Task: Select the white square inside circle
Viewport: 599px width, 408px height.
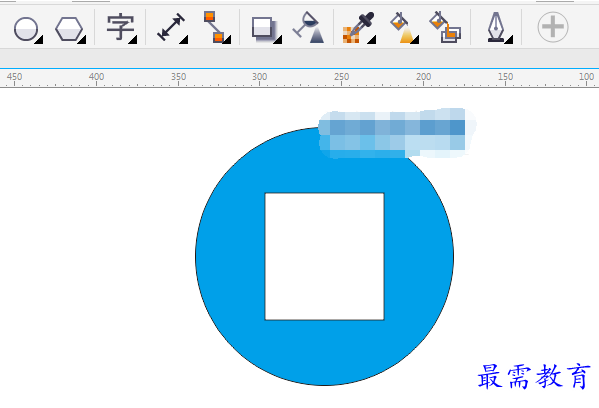Action: coord(325,256)
